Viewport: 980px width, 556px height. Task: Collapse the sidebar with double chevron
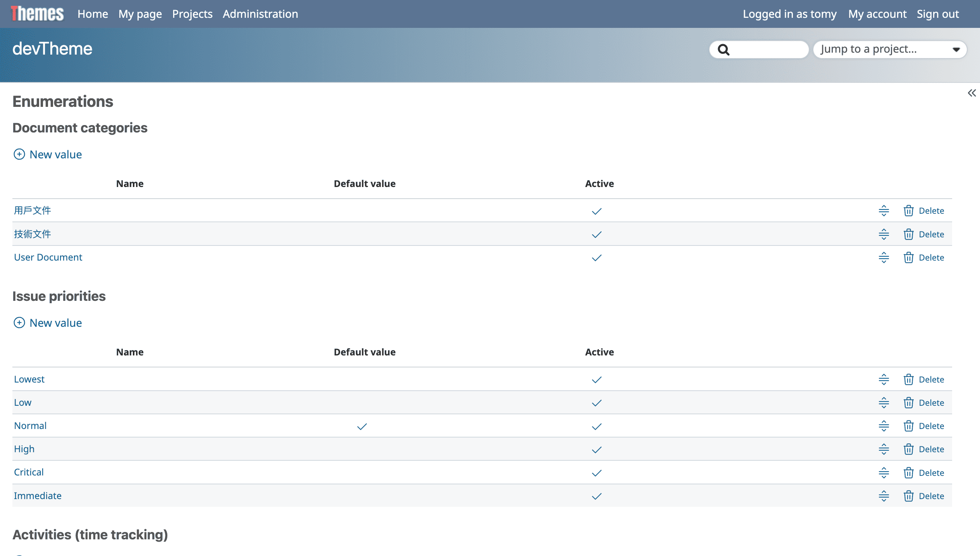click(971, 93)
